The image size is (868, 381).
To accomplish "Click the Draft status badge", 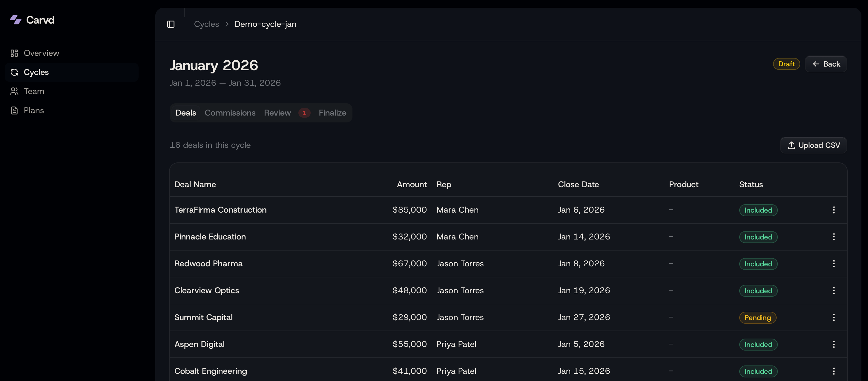I will [x=786, y=64].
